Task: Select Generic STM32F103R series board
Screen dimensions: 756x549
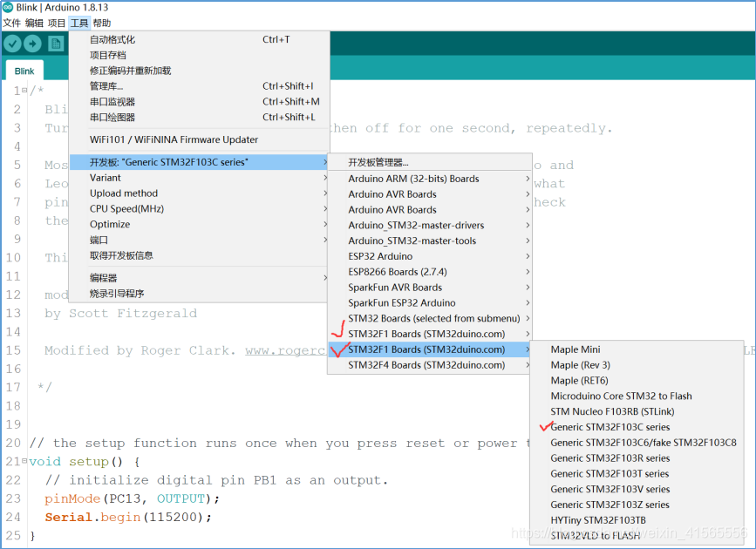Action: point(637,457)
